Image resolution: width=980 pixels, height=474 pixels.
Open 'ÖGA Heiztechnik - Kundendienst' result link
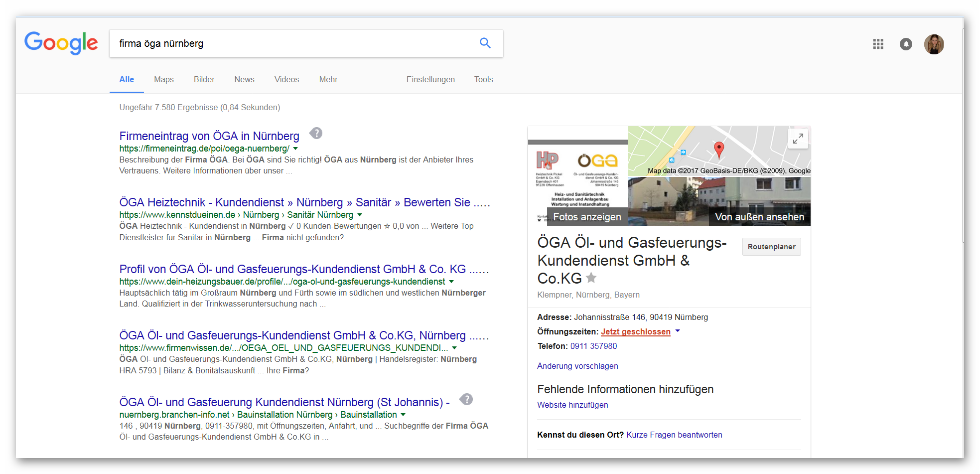point(305,202)
